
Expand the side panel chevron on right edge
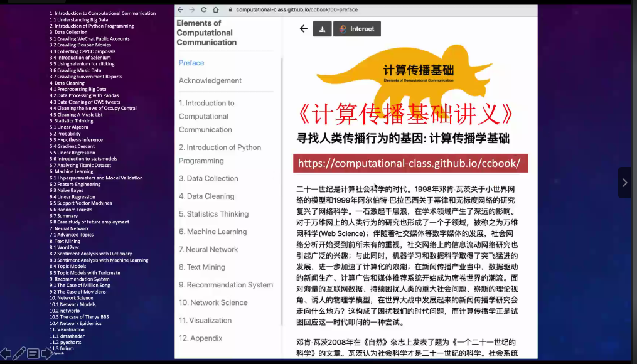[x=624, y=183]
